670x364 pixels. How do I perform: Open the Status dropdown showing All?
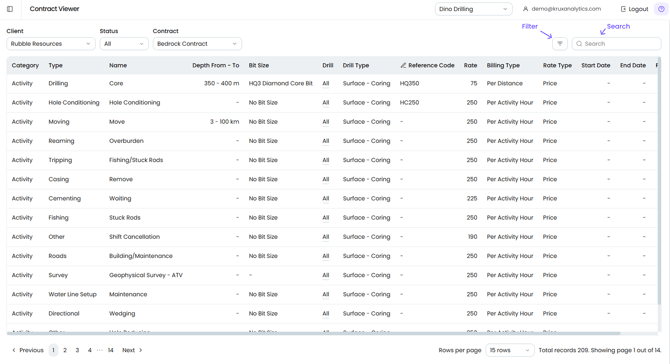coord(124,44)
